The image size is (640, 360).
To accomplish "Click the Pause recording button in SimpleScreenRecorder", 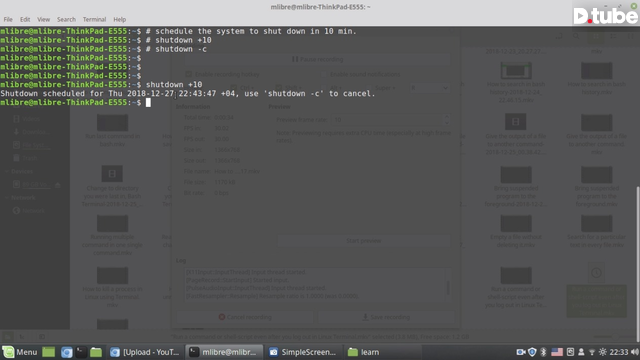I will click(x=318, y=59).
